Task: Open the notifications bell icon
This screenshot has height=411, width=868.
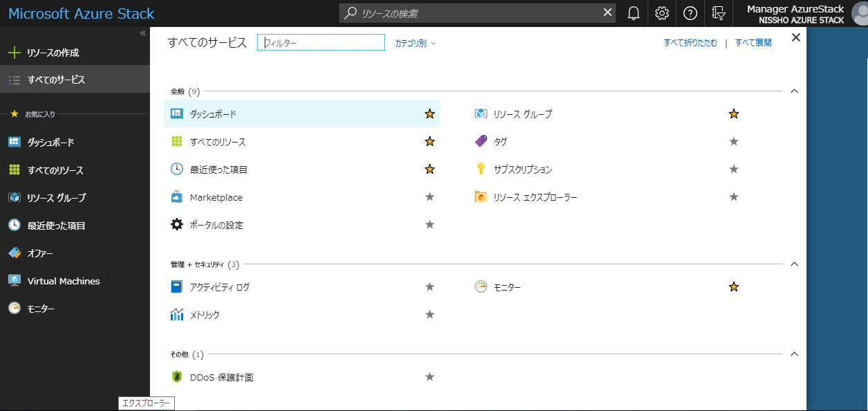Action: [634, 13]
